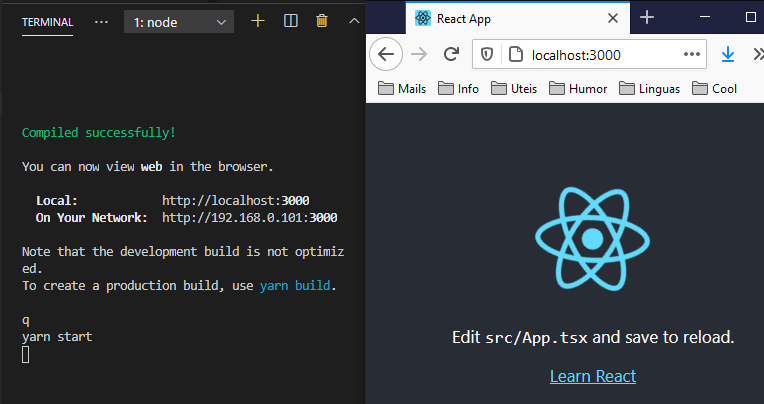Open the page actions three-dot menu
This screenshot has height=404, width=764.
(x=692, y=54)
